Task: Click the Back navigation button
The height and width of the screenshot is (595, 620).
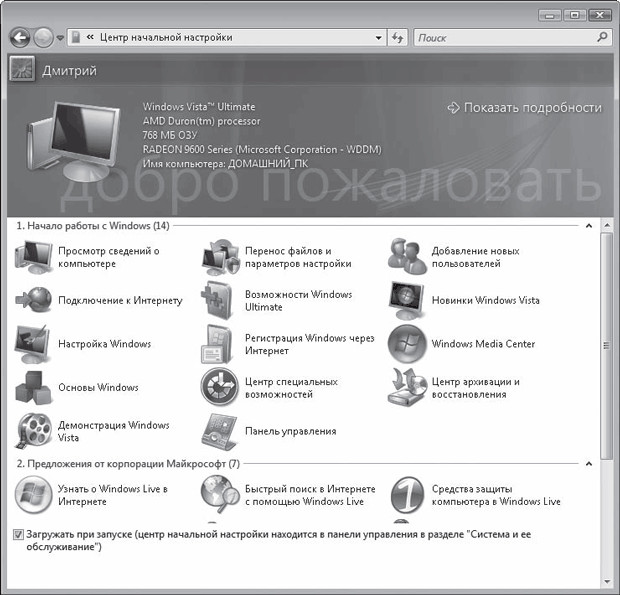Action: click(x=20, y=37)
